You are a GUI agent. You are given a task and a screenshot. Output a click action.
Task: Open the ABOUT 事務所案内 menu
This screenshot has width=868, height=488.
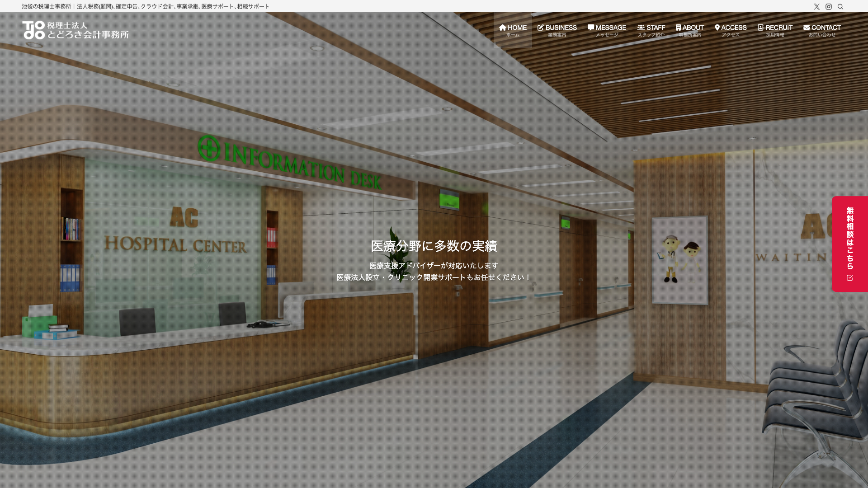(690, 30)
